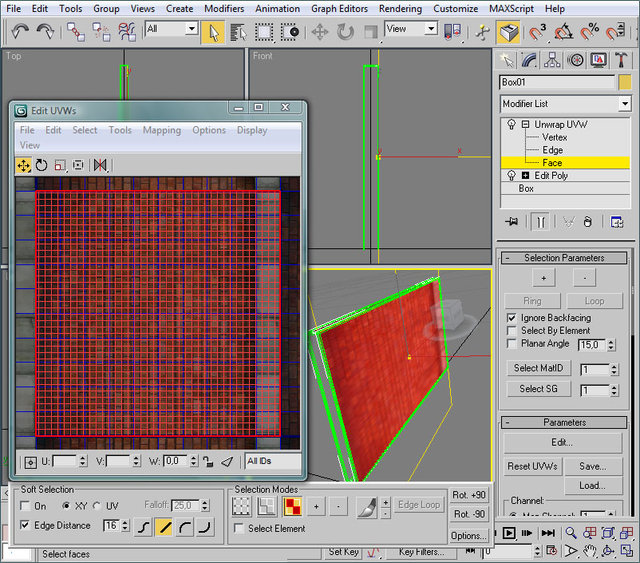Click the Undo arrow in main toolbar
Image resolution: width=640 pixels, height=563 pixels.
pyautogui.click(x=19, y=31)
